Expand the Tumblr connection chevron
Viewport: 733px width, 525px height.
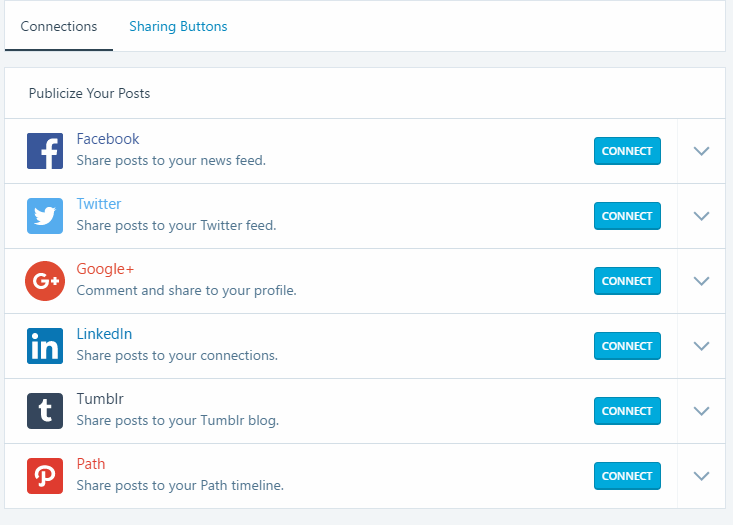(x=701, y=411)
